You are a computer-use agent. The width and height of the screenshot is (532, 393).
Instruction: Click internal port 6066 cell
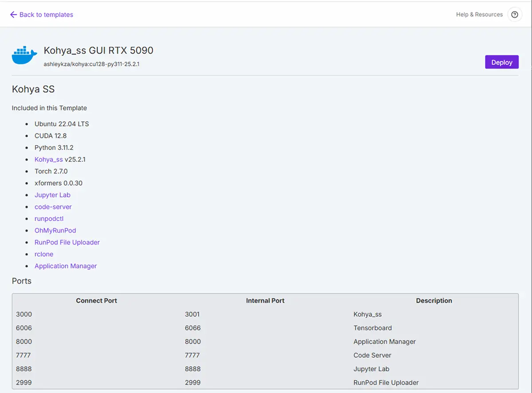coord(193,328)
